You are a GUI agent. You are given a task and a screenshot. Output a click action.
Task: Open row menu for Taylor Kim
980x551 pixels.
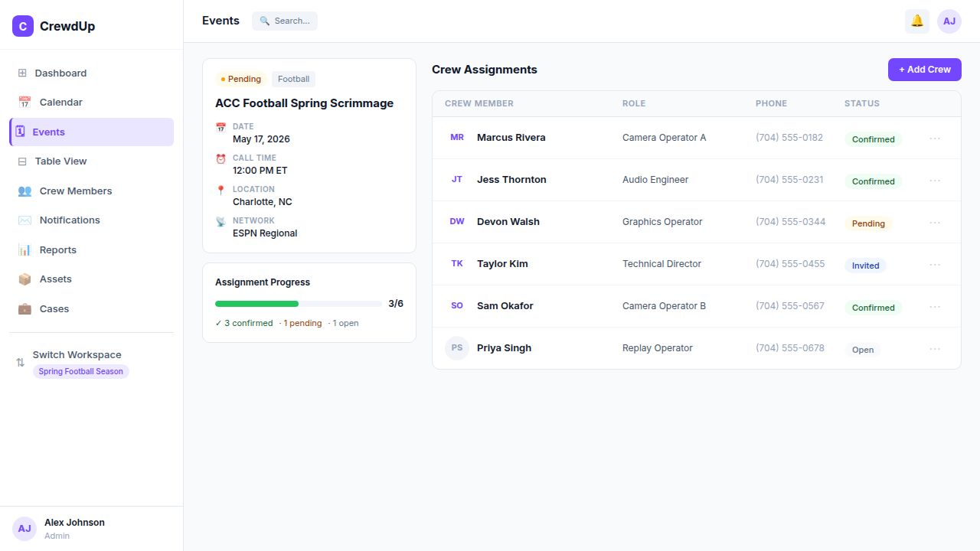[935, 265]
